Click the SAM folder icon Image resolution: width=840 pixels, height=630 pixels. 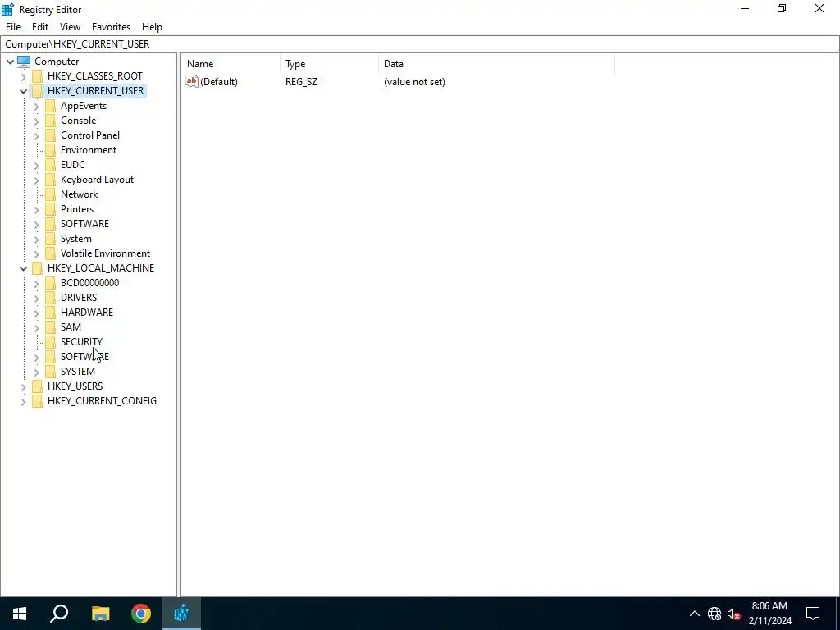coord(50,326)
